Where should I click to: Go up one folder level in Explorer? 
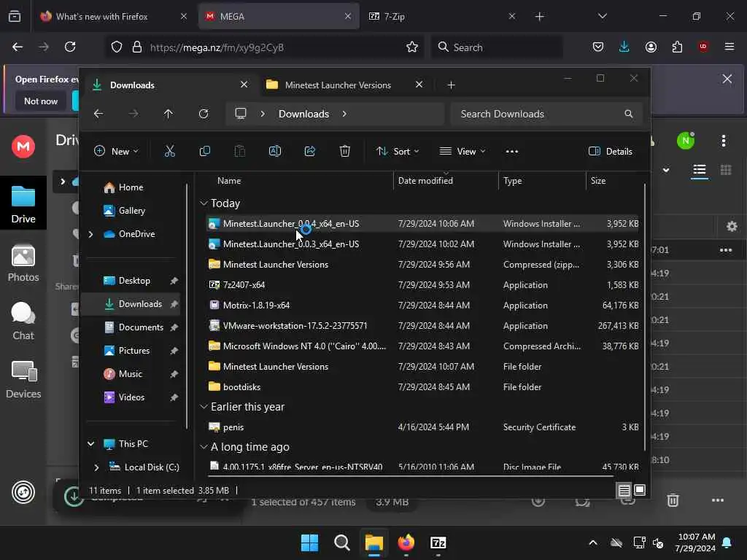click(169, 114)
